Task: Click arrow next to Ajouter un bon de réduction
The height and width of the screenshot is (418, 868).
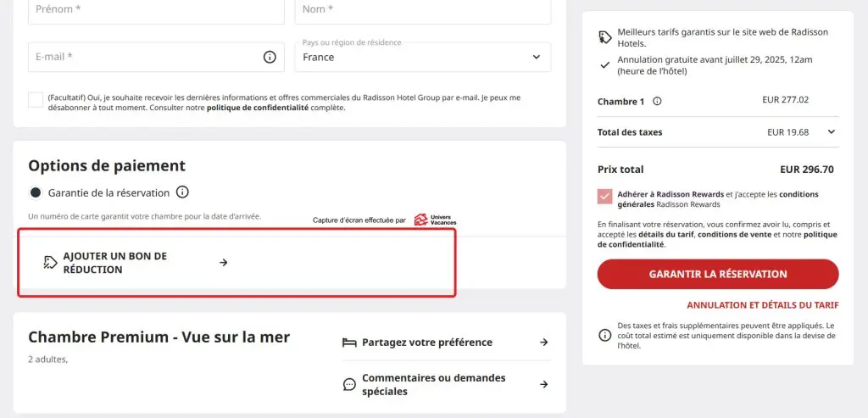Action: tap(224, 263)
